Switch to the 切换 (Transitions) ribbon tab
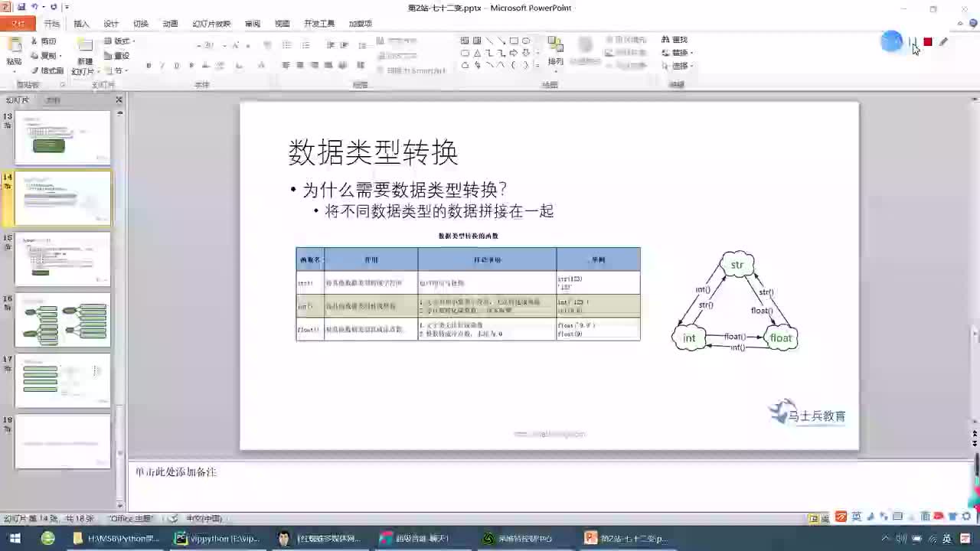The image size is (980, 551). tap(141, 24)
